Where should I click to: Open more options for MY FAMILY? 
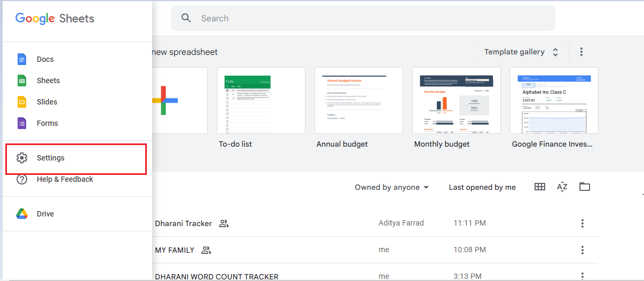583,250
